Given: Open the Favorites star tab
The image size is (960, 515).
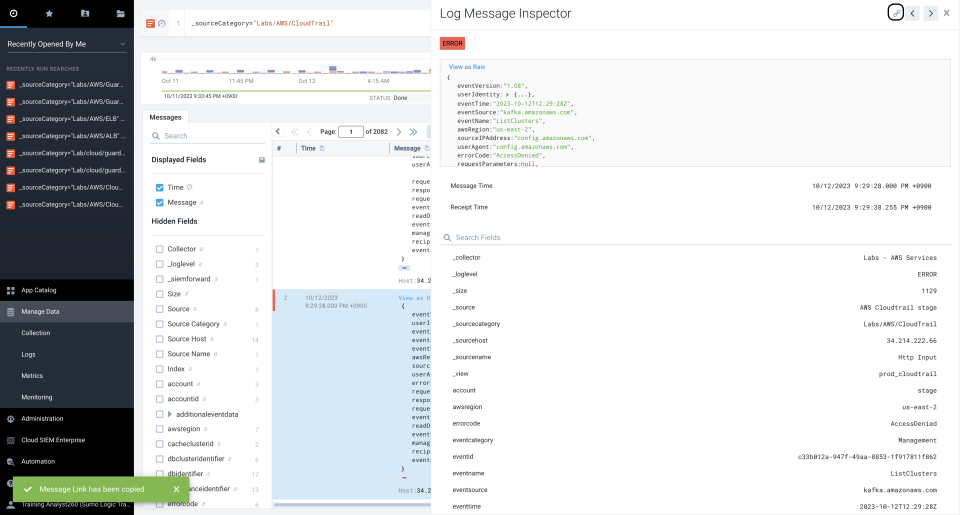Looking at the screenshot, I should (49, 13).
